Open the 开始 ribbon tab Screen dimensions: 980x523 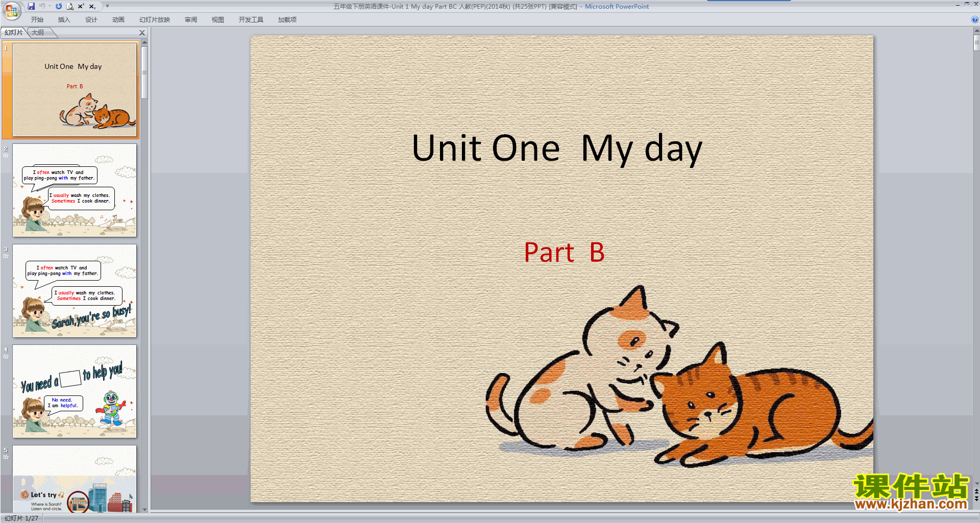(37, 20)
